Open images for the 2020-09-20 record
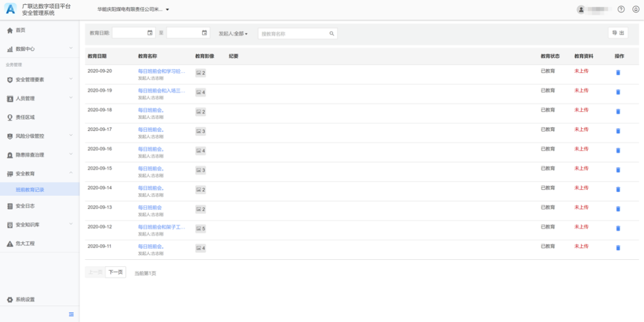Screen dimensions: 644x322 [x=200, y=73]
